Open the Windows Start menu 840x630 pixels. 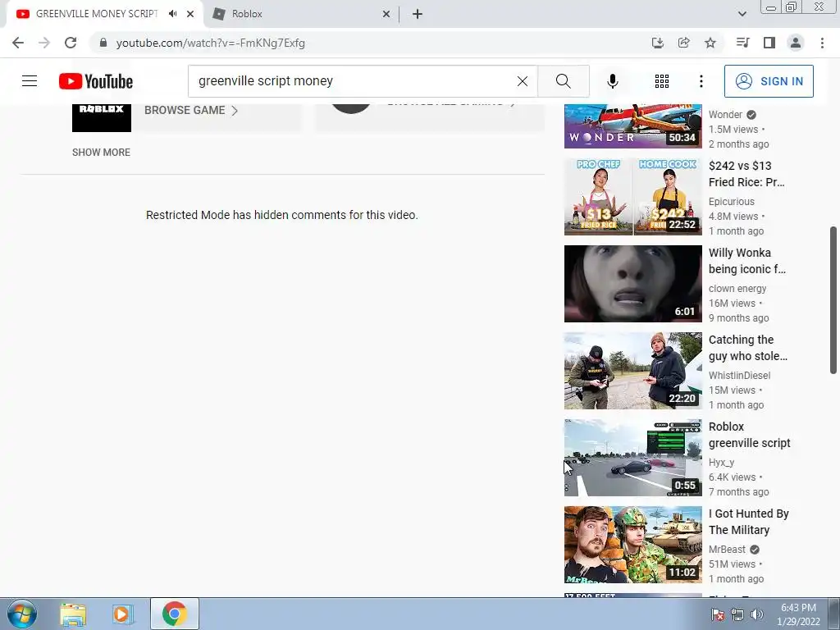[22, 614]
